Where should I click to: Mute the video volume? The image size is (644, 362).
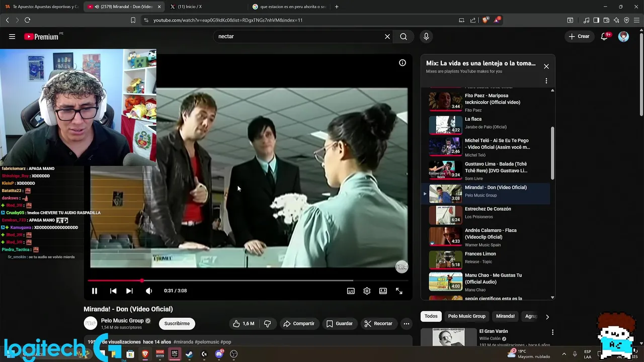149,291
